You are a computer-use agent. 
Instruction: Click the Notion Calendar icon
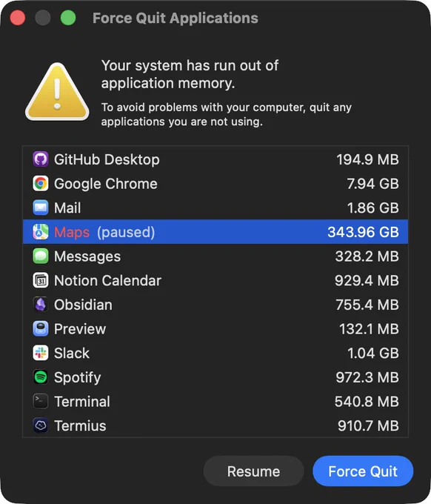pyautogui.click(x=41, y=280)
